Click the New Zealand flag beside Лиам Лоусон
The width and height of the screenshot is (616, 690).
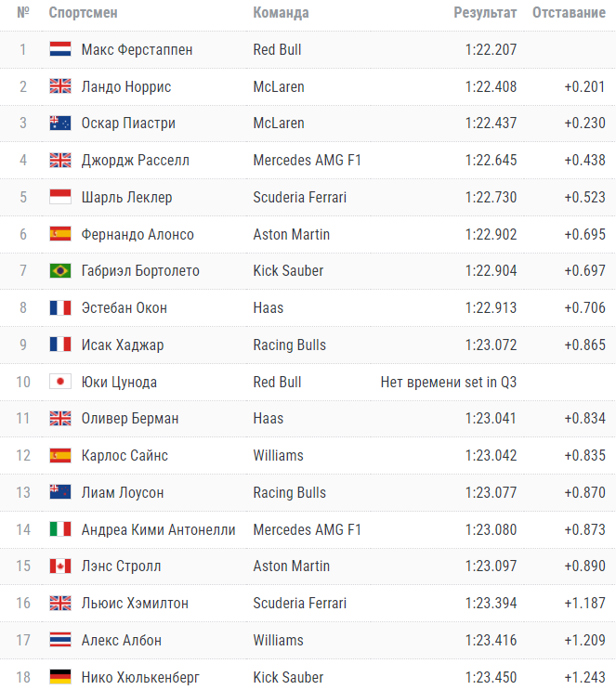tap(60, 492)
